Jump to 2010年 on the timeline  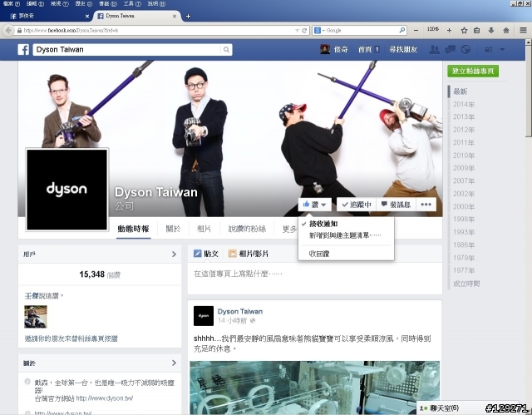tap(464, 156)
